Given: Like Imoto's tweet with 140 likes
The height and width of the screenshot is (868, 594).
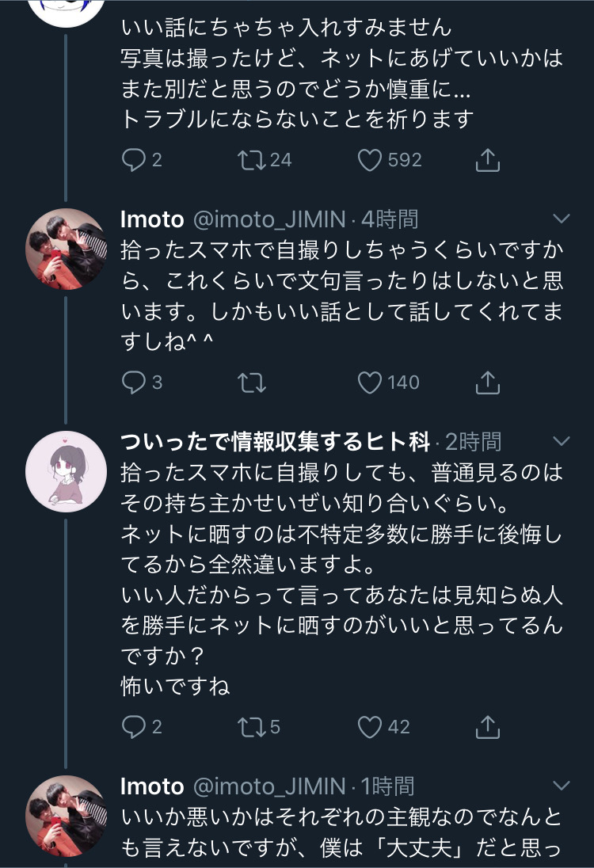Looking at the screenshot, I should [370, 383].
